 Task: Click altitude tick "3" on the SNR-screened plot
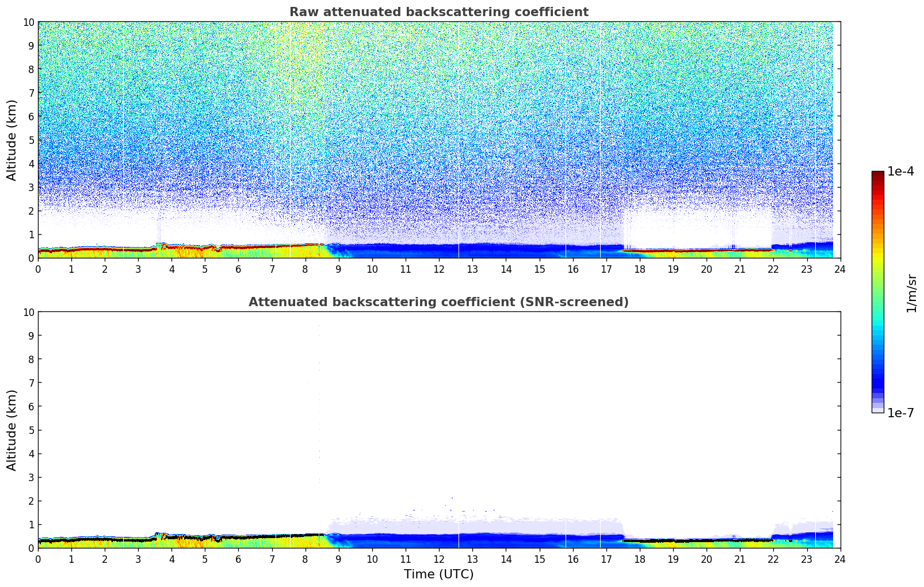pyautogui.click(x=31, y=477)
